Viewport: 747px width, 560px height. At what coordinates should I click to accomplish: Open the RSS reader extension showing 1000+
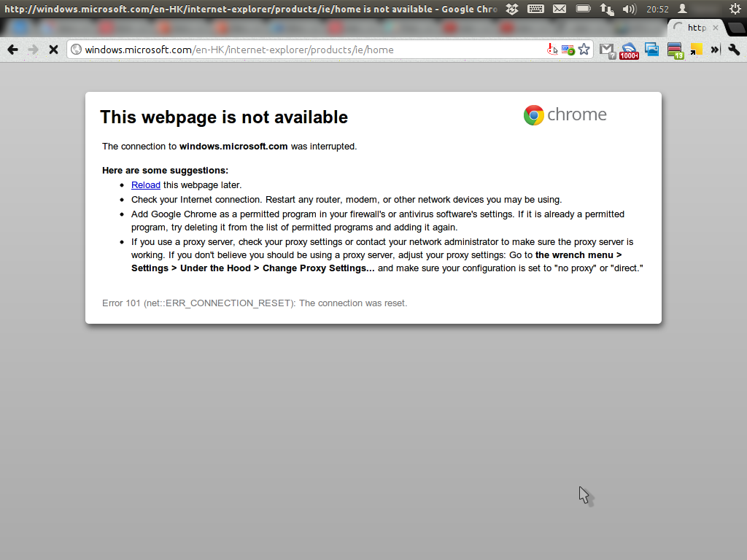[x=630, y=50]
